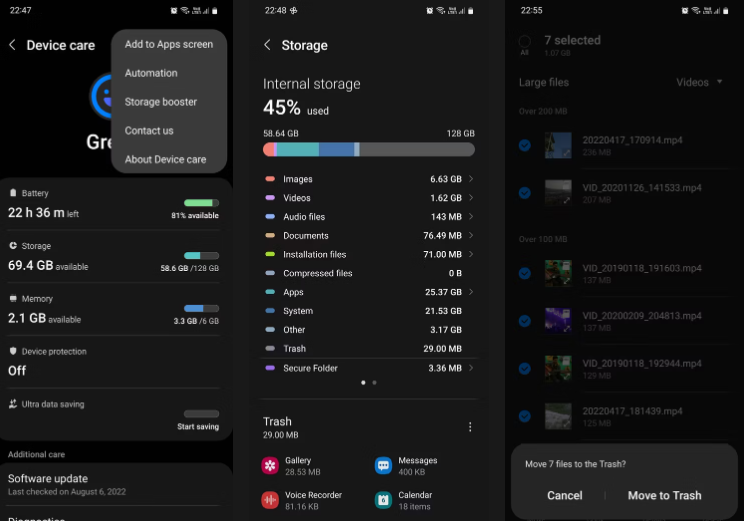Cancel moving files to Trash
The image size is (744, 521).
pyautogui.click(x=565, y=495)
